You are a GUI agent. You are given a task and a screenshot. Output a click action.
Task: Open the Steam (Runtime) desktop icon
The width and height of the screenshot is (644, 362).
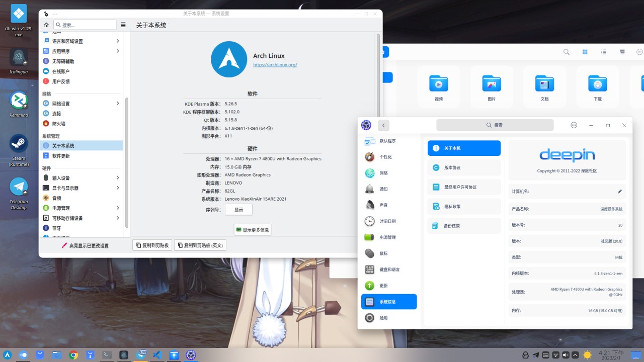click(x=19, y=143)
